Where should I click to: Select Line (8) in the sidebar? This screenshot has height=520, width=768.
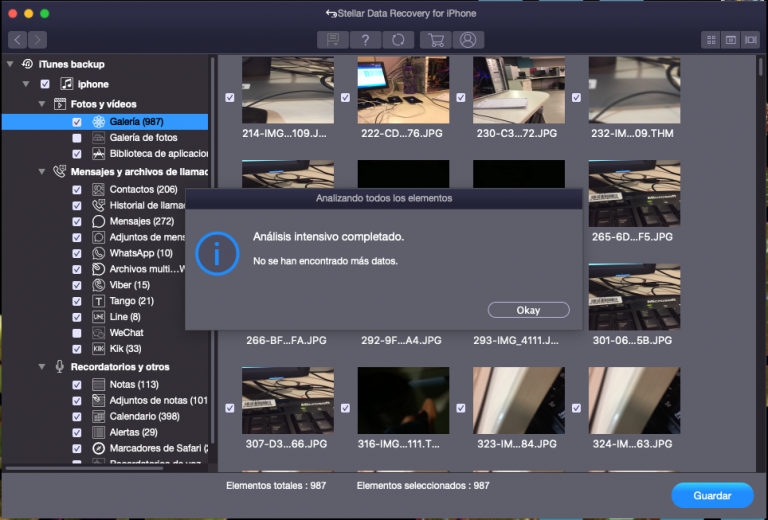click(x=125, y=317)
